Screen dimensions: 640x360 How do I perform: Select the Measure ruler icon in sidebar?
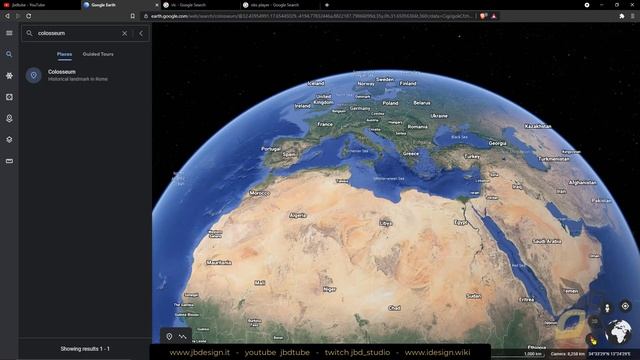coord(9,161)
